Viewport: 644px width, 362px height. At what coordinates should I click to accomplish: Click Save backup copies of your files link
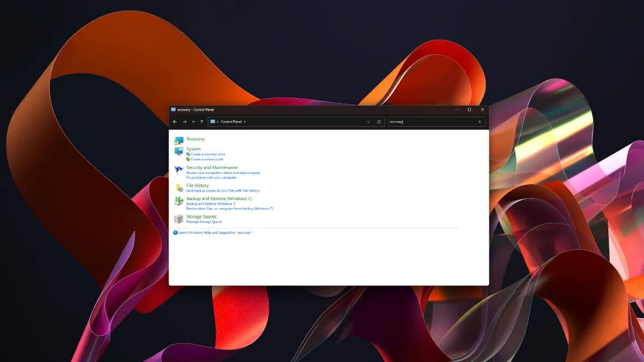pyautogui.click(x=223, y=191)
